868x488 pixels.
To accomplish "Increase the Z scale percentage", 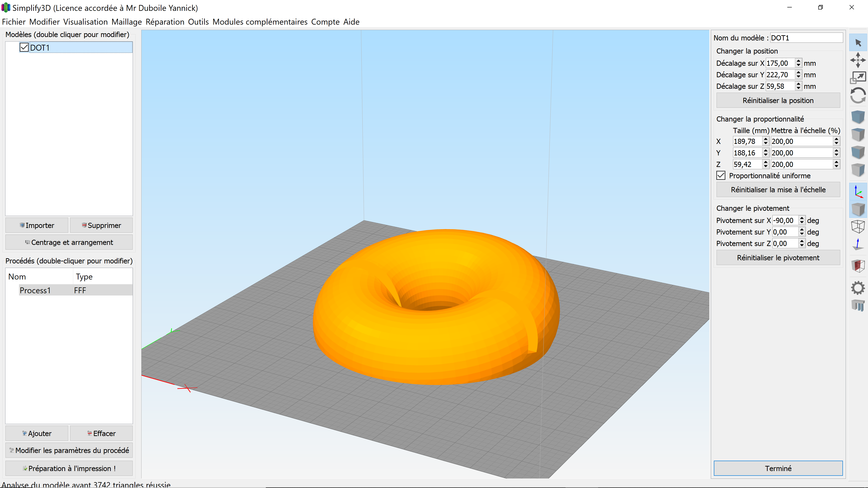I will pos(836,162).
